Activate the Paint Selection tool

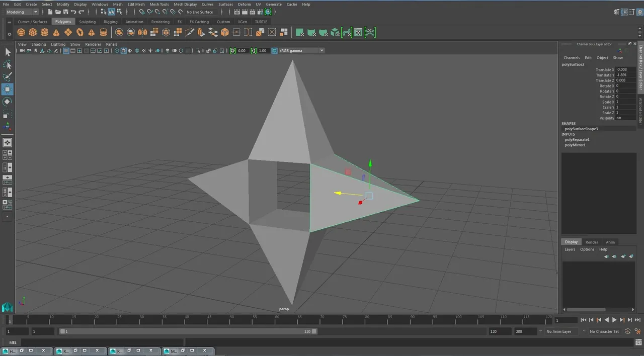[8, 77]
